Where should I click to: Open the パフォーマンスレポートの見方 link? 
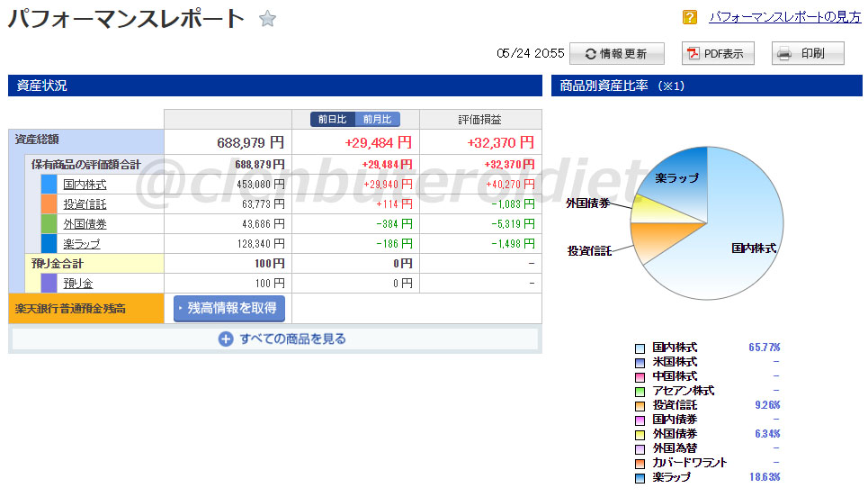coord(785,17)
